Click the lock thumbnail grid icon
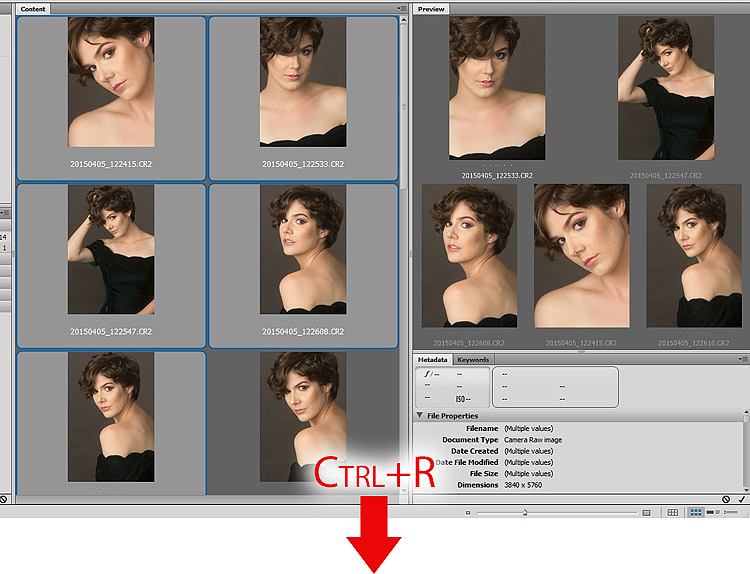 (x=673, y=512)
